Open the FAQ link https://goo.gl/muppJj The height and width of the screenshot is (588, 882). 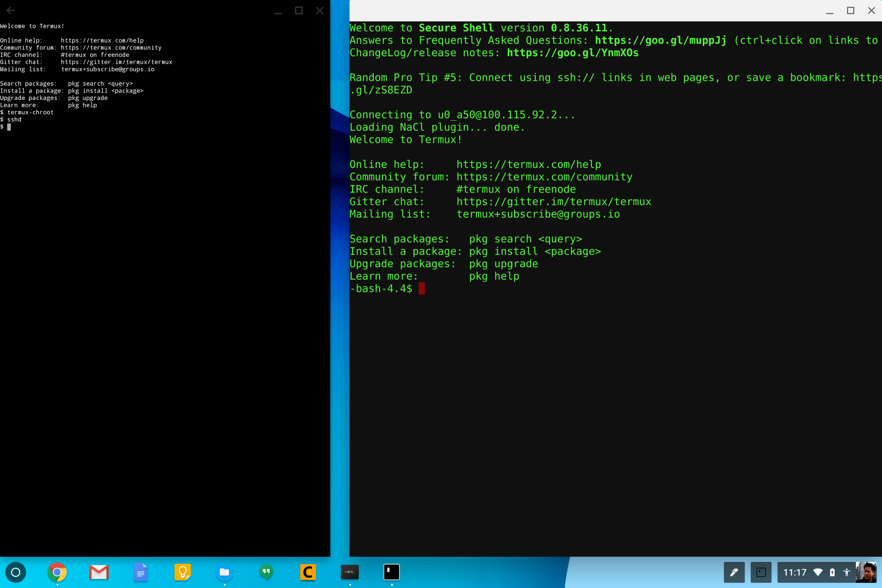[660, 40]
